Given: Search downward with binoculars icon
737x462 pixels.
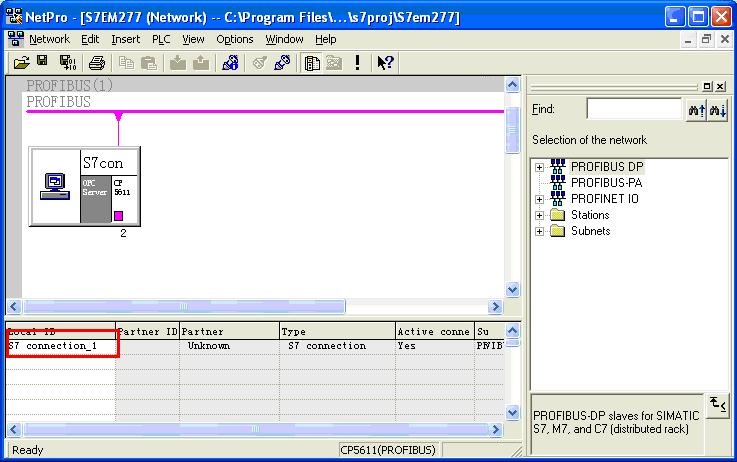Looking at the screenshot, I should (x=718, y=110).
